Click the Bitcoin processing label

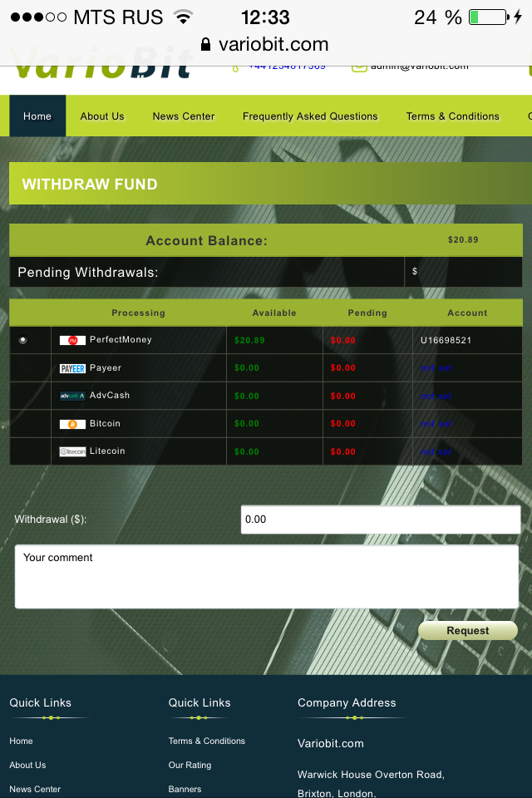click(105, 423)
